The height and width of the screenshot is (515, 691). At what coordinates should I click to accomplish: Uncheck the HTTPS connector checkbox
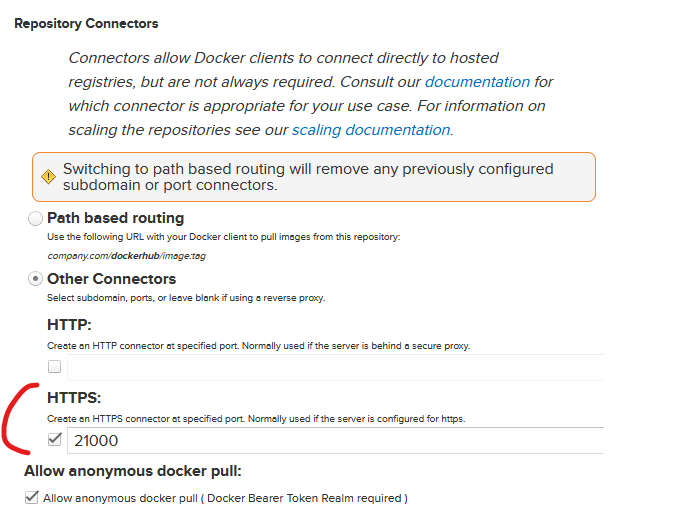coord(56,438)
